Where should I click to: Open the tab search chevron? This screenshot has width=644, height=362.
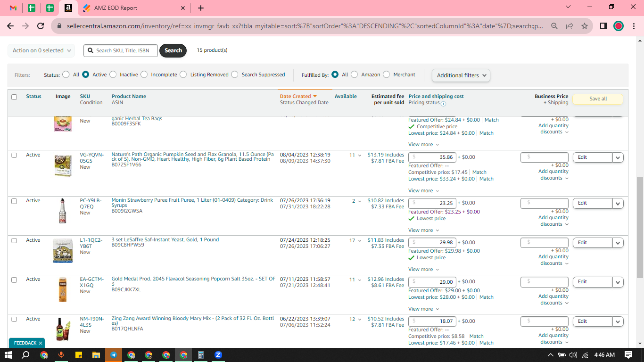568,7
